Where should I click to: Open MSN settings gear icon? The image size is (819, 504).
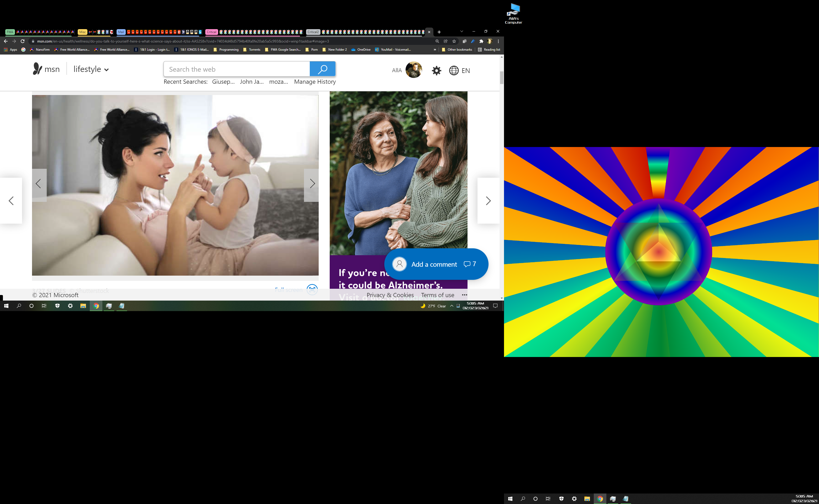pyautogui.click(x=436, y=70)
